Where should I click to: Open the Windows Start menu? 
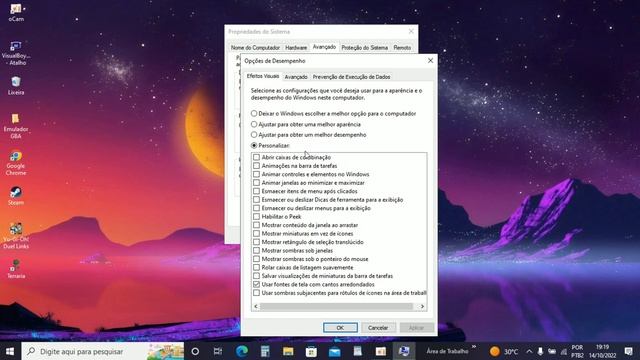coord(10,351)
